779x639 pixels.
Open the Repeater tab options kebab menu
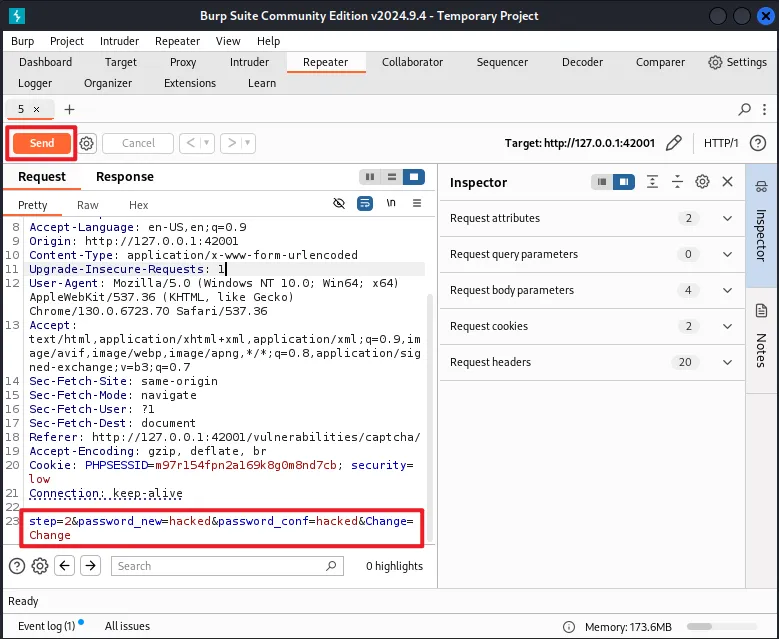point(764,109)
